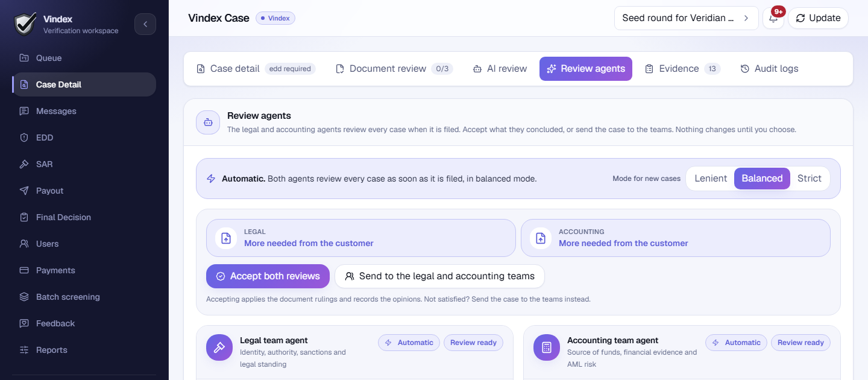Screen dimensions: 868x380
Task: Click the Payout paper-plane icon
Action: (x=24, y=191)
